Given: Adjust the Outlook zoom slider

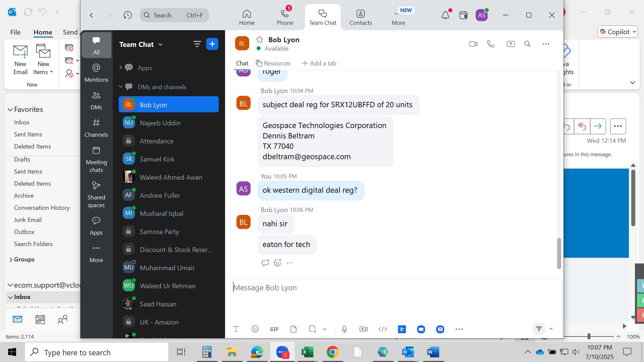Looking at the screenshot, I should tap(589, 336).
